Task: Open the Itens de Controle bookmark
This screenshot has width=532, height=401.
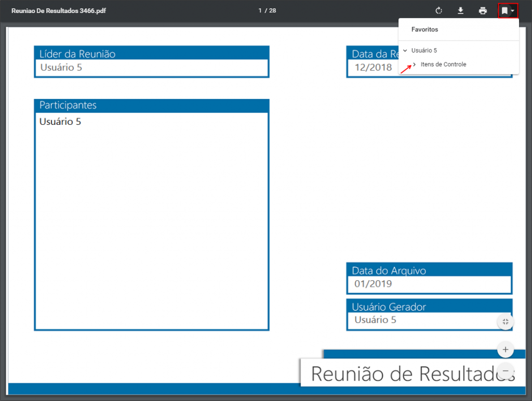Action: pyautogui.click(x=443, y=64)
